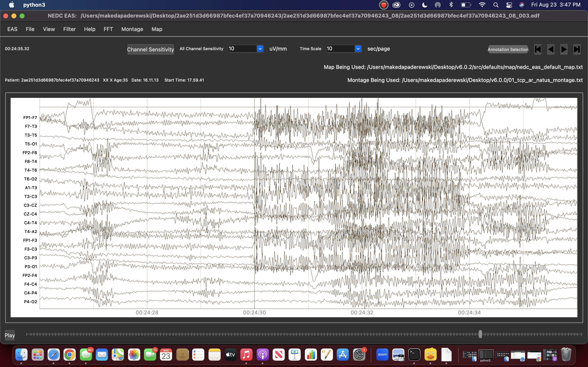Open the FFT menu
Image resolution: width=588 pixels, height=367 pixels.
point(108,29)
